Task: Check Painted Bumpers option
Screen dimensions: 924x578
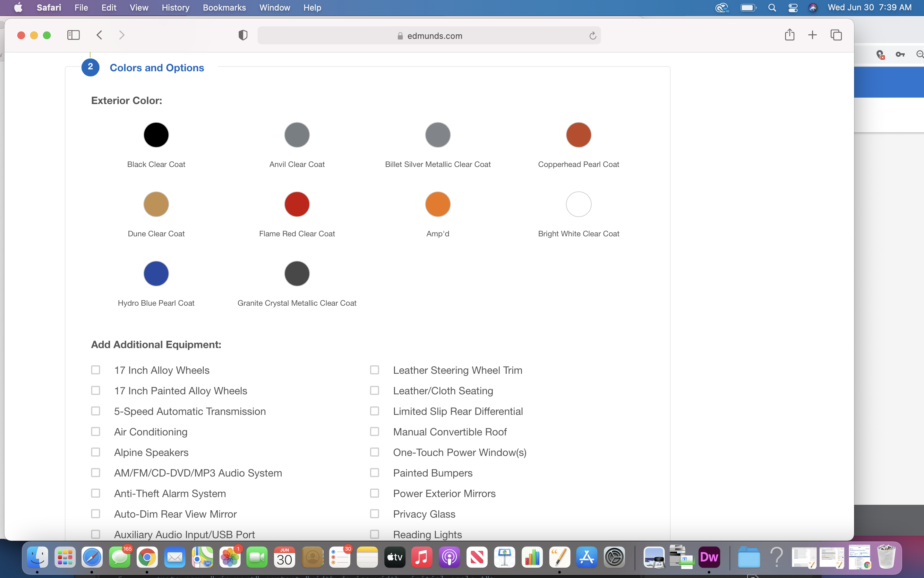Action: click(374, 473)
